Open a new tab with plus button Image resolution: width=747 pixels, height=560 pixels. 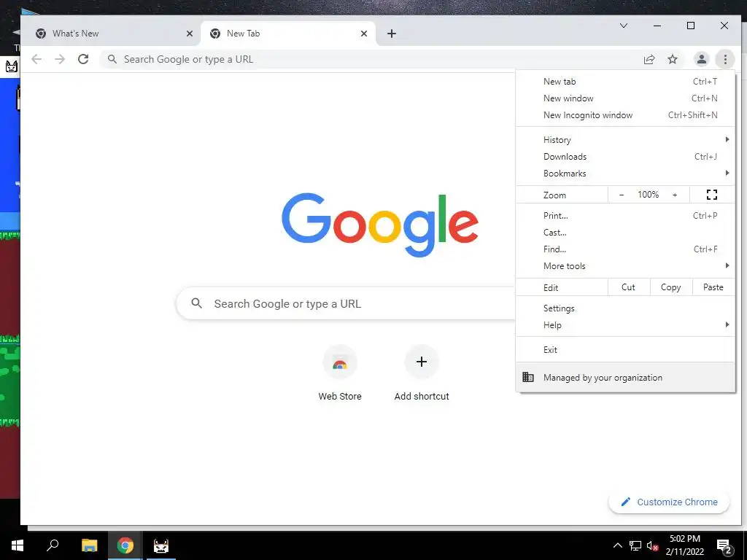tap(392, 34)
